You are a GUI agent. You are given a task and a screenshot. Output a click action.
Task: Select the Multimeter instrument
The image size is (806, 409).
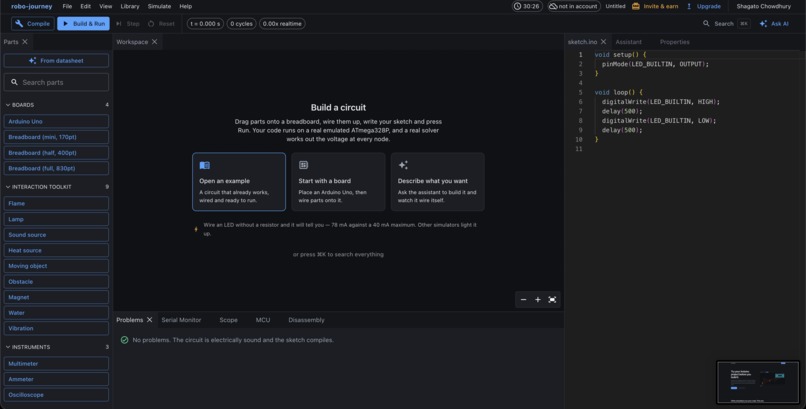pos(57,364)
